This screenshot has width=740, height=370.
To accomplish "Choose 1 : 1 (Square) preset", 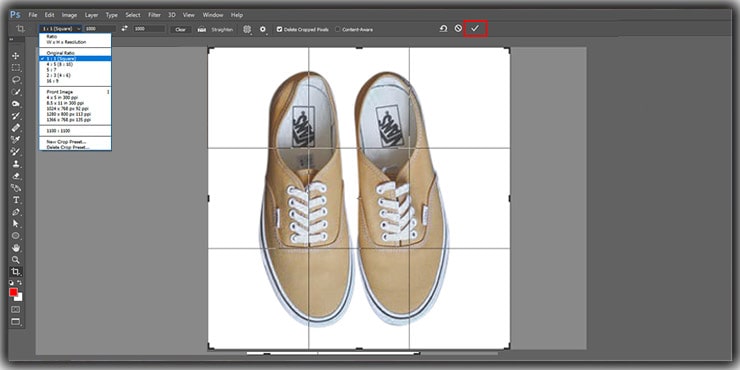I will [x=75, y=59].
